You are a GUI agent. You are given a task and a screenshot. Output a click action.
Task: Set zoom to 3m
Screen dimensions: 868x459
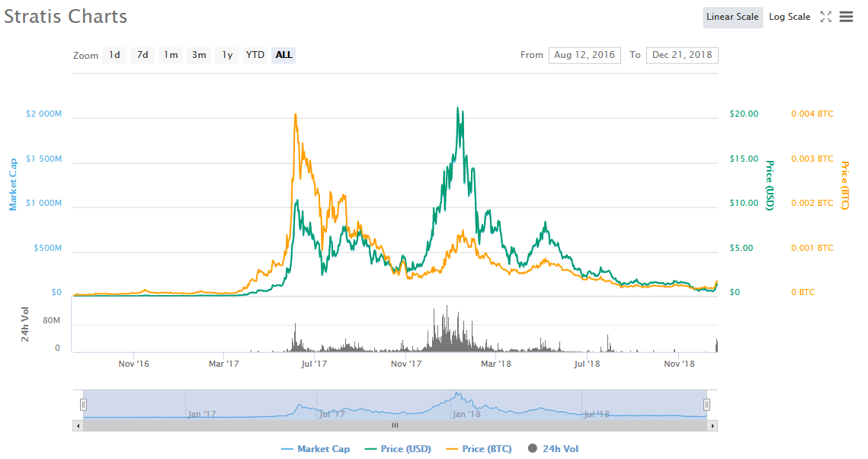click(199, 55)
